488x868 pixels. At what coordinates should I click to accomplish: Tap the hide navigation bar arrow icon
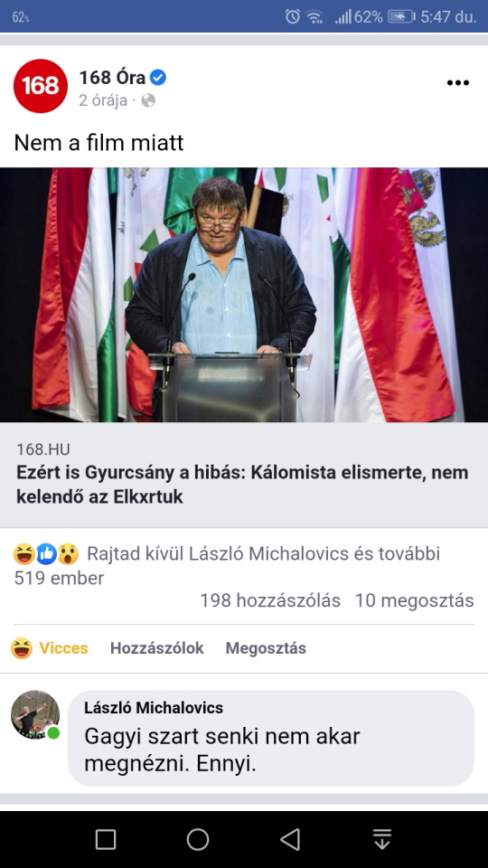coord(381,839)
